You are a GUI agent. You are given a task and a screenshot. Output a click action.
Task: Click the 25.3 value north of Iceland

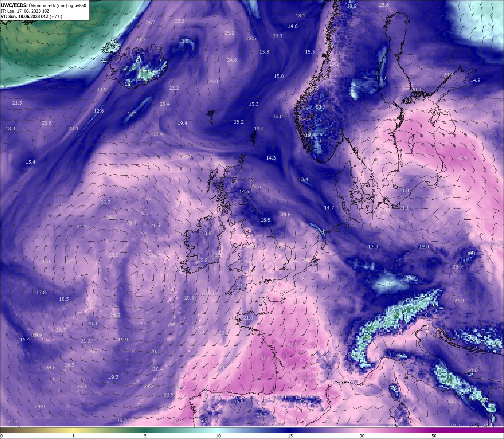click(x=180, y=21)
